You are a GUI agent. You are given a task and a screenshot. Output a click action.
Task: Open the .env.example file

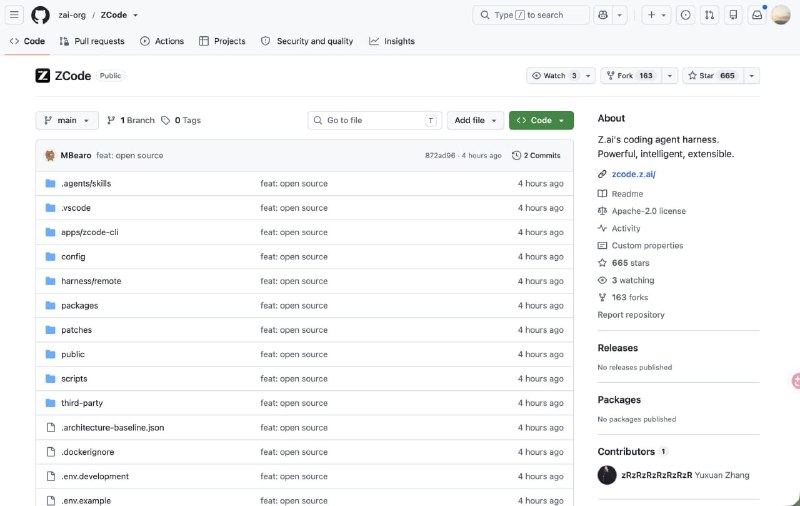click(x=86, y=500)
